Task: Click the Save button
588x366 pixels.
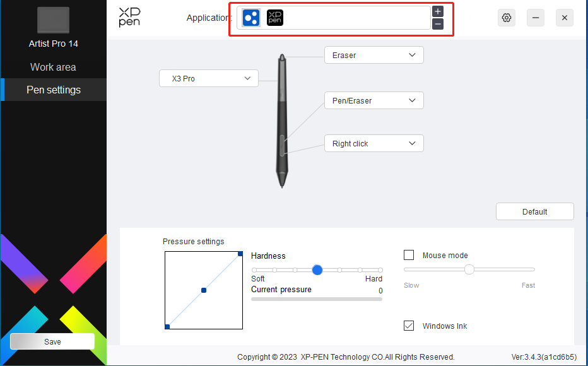Action: click(x=52, y=341)
